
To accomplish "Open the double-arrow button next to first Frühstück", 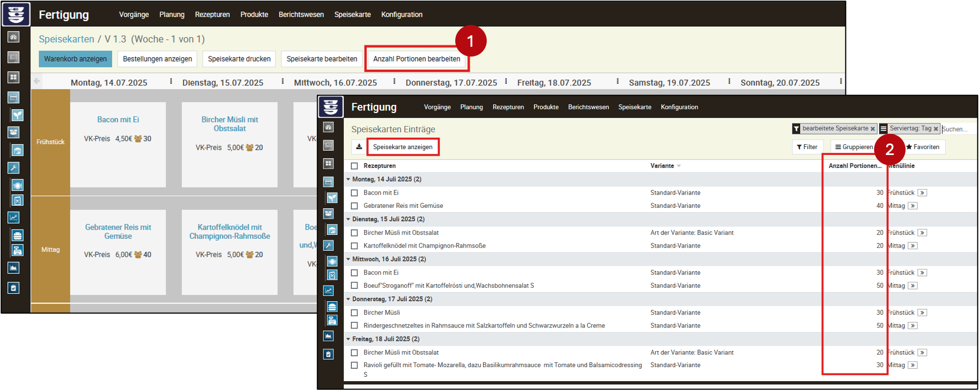I will click(x=922, y=193).
